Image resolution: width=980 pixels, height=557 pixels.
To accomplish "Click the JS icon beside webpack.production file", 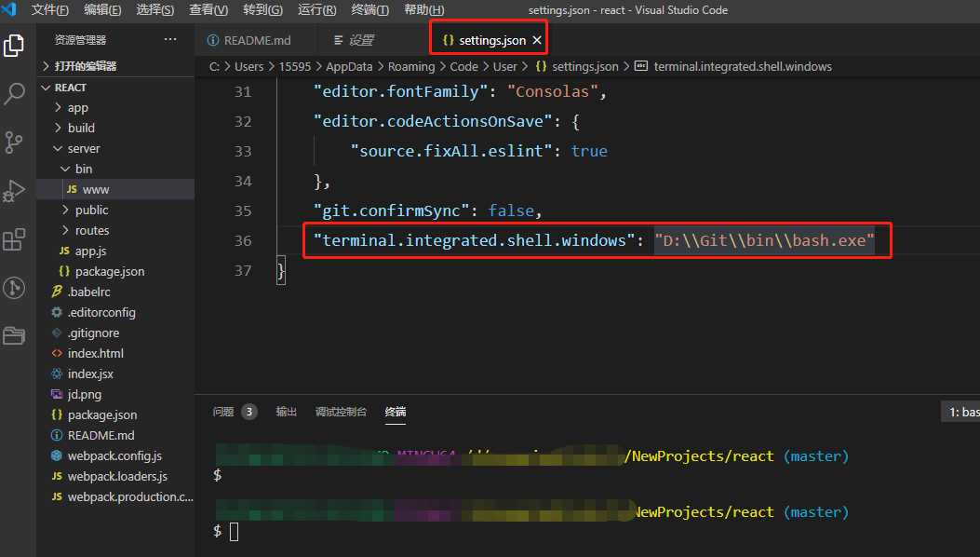I will pos(57,496).
